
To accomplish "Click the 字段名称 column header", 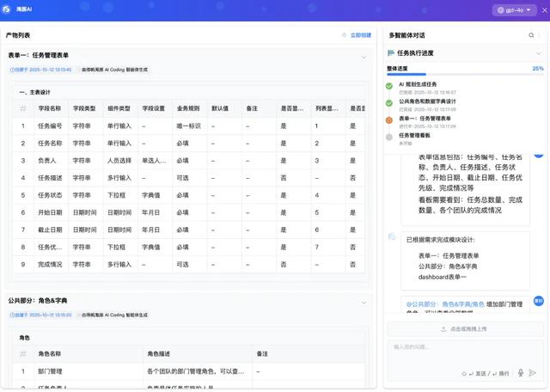I will [x=50, y=109].
